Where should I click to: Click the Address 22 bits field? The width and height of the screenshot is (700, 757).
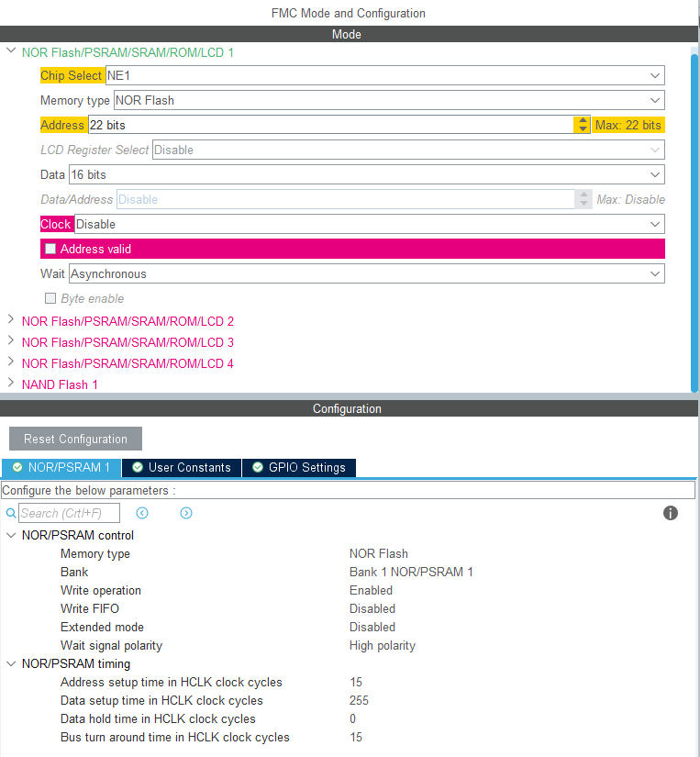pyautogui.click(x=331, y=125)
